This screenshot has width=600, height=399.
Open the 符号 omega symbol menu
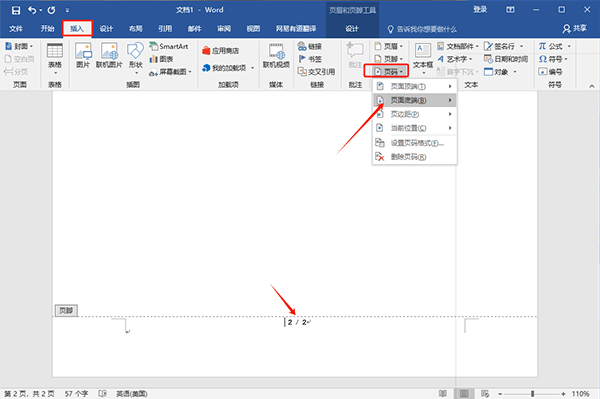pyautogui.click(x=553, y=59)
